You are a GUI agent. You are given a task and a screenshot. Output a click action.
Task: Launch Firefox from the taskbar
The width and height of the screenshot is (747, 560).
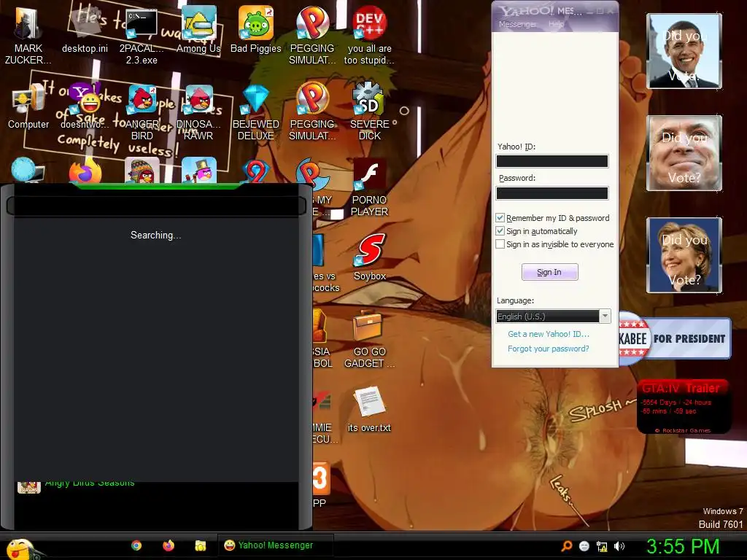[x=169, y=545]
